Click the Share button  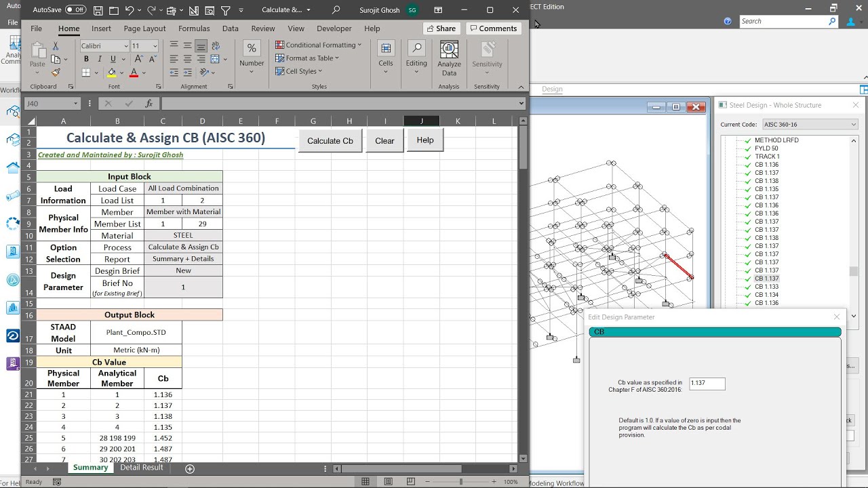click(441, 28)
